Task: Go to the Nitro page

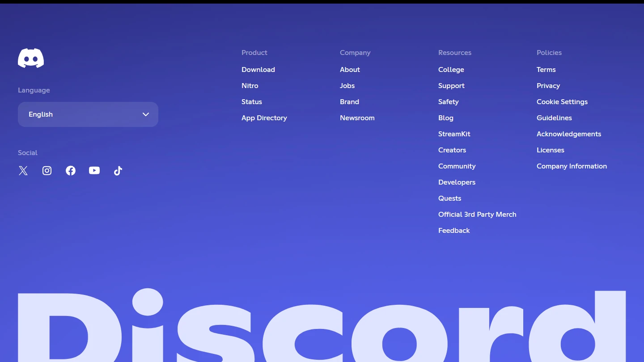Action: pos(250,86)
